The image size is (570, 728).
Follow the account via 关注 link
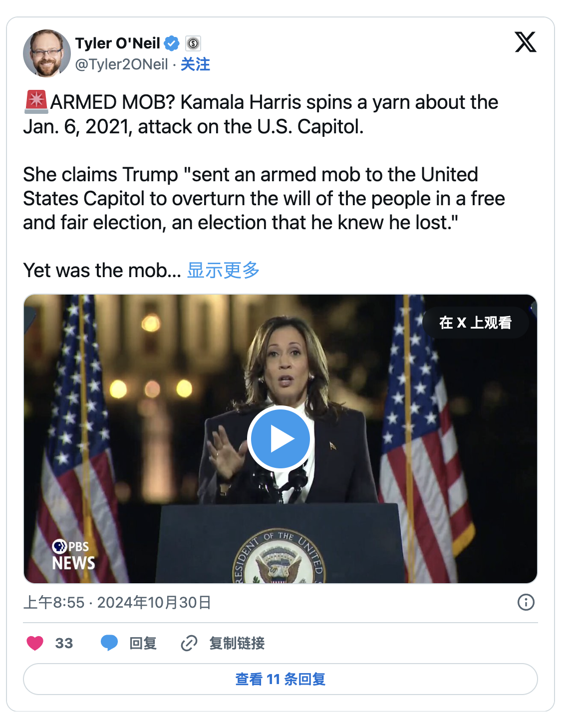click(195, 64)
